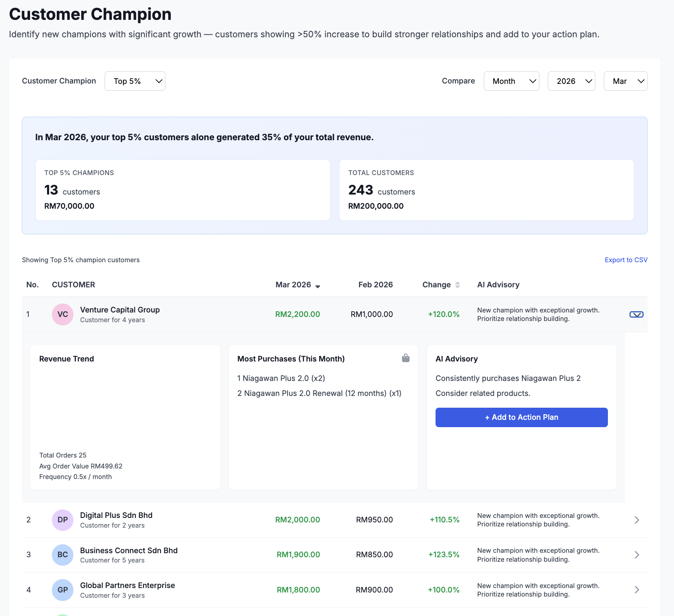This screenshot has height=616, width=674.
Task: Click the shopping bag icon on Most Purchases card
Action: point(406,358)
